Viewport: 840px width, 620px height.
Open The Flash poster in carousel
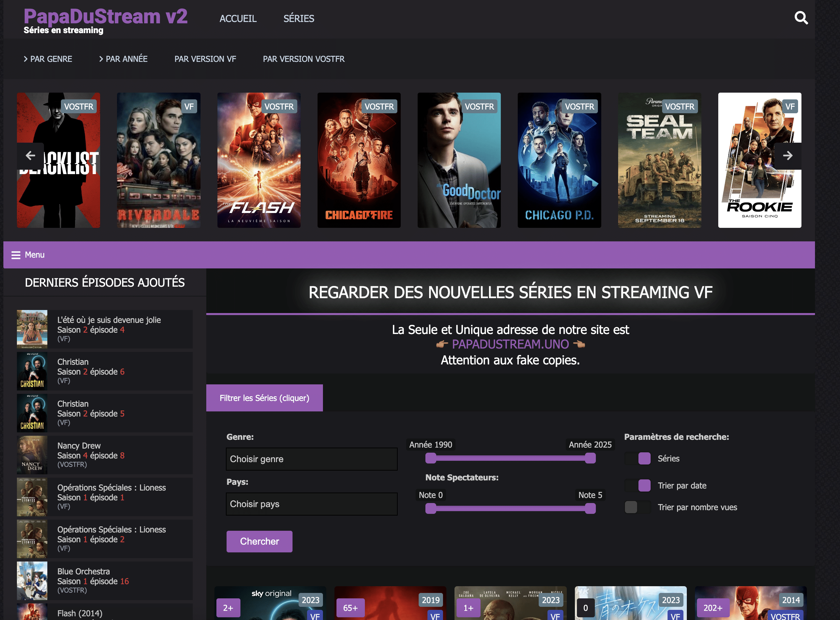[259, 160]
